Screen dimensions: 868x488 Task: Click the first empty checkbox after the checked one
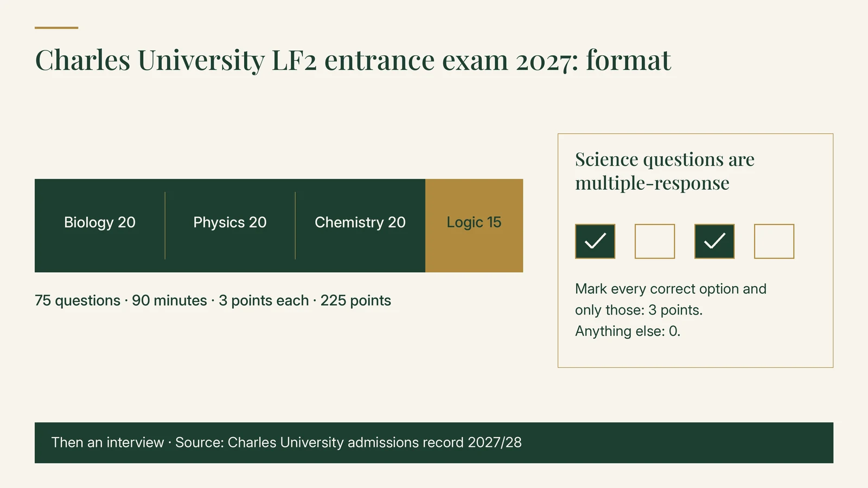655,241
